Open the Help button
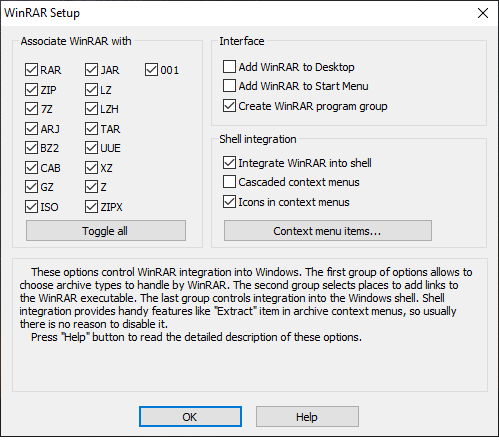Screen dimensions: 499x443 [x=307, y=416]
